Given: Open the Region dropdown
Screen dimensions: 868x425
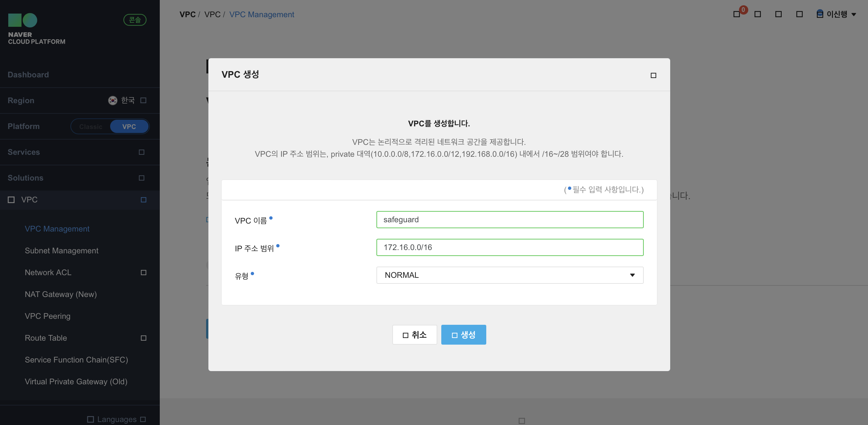Looking at the screenshot, I should point(143,101).
